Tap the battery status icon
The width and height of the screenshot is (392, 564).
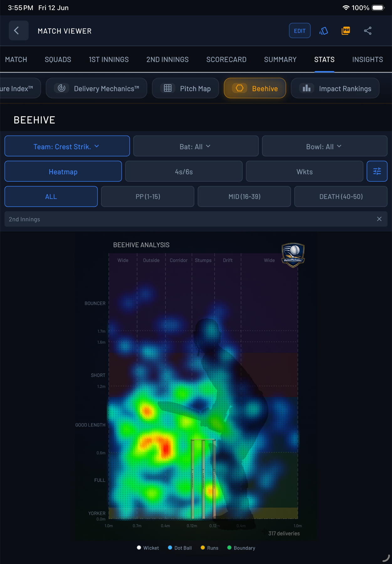point(378,8)
